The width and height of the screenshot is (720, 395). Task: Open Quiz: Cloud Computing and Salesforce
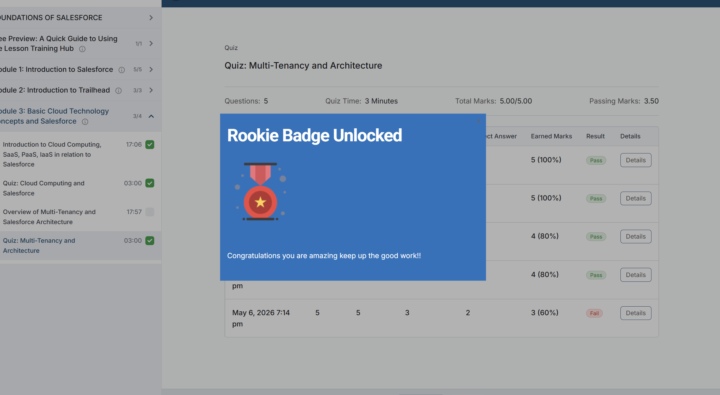click(44, 188)
